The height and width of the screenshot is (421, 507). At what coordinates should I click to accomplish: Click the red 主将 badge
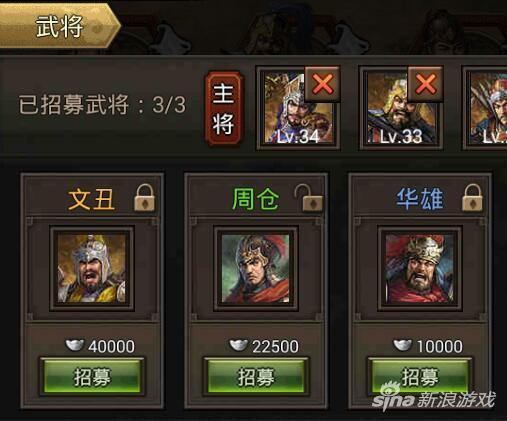223,109
